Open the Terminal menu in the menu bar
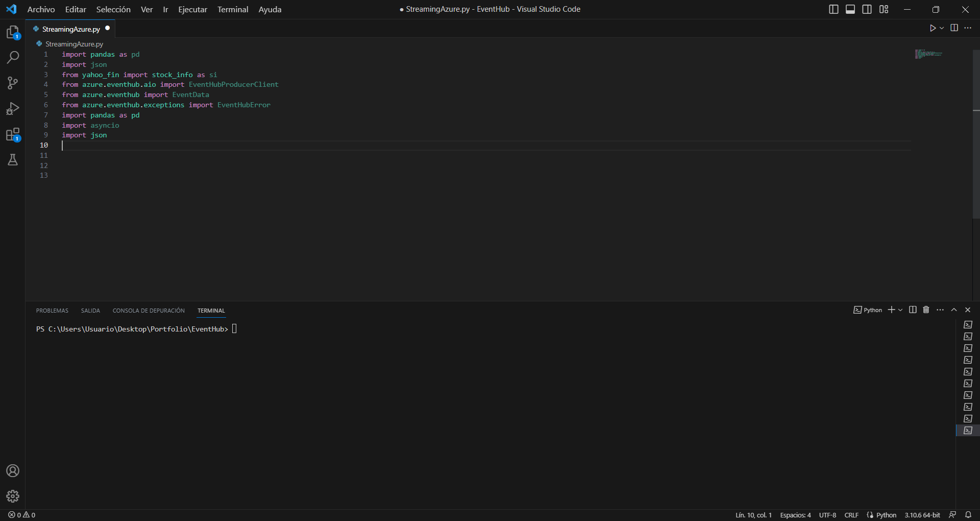This screenshot has height=521, width=980. click(233, 9)
